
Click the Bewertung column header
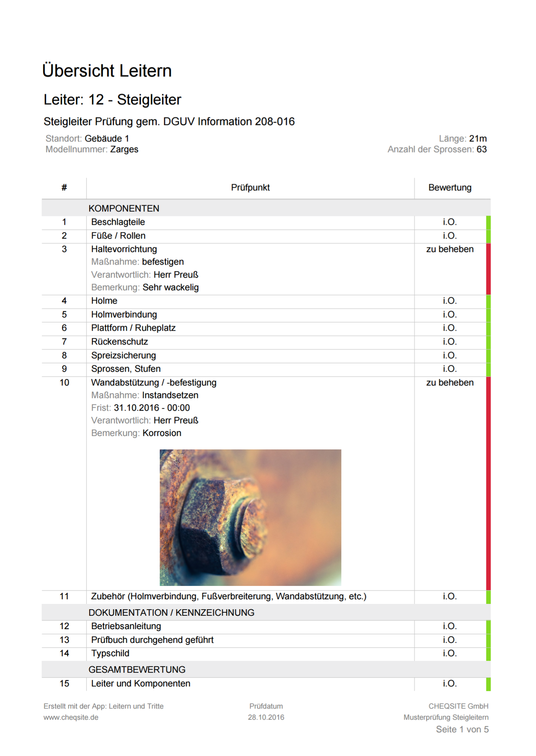tap(450, 188)
